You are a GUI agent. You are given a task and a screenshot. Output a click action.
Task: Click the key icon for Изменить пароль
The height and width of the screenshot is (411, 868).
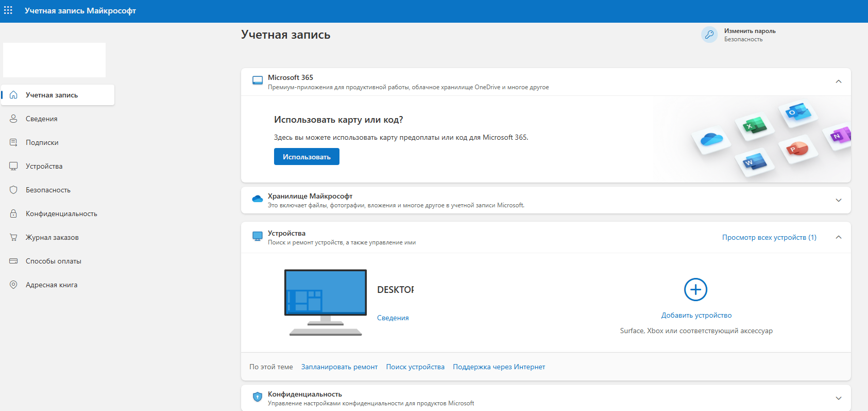point(709,35)
